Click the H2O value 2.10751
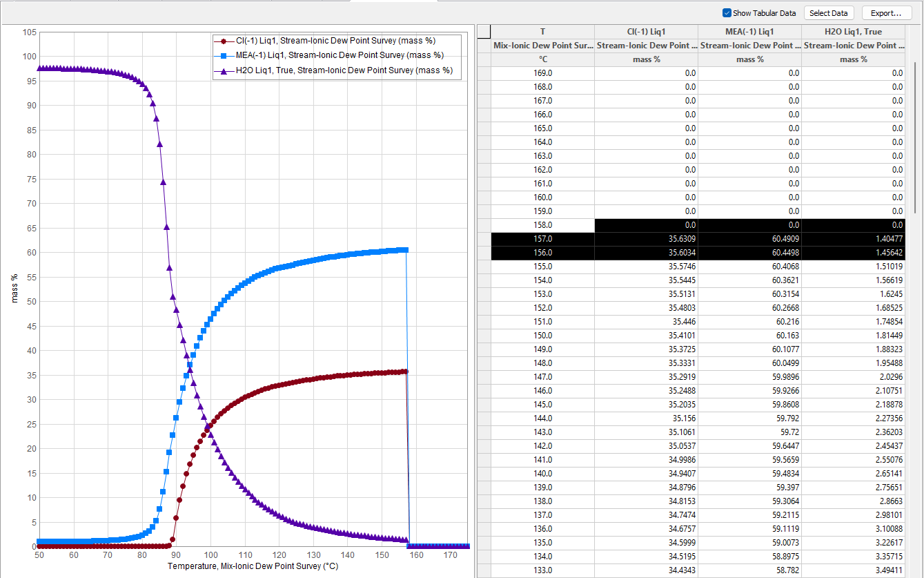This screenshot has width=924, height=578. pyautogui.click(x=853, y=391)
